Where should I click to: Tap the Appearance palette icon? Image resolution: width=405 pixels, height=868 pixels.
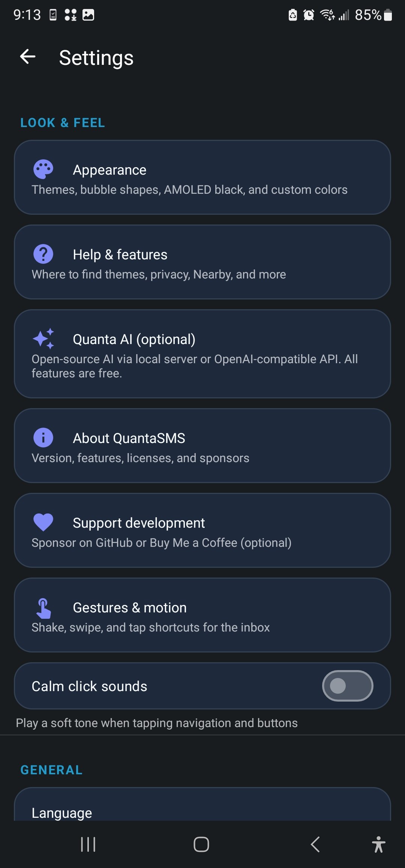43,169
